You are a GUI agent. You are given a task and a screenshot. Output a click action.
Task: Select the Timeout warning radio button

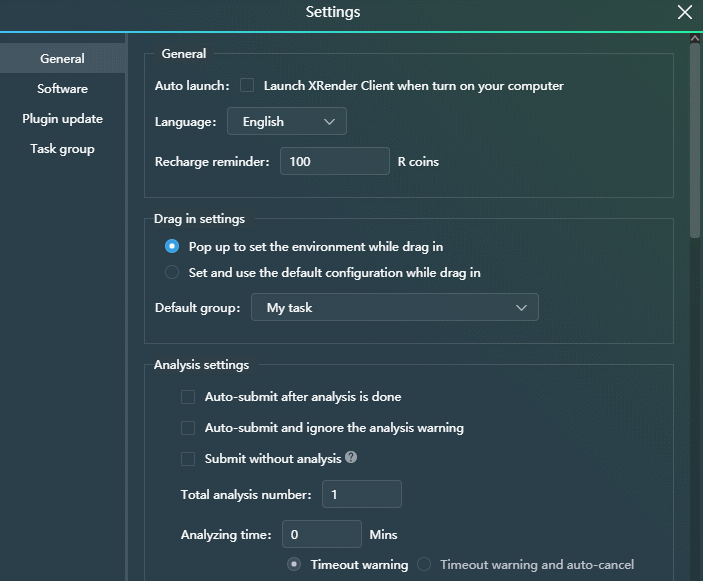click(294, 565)
